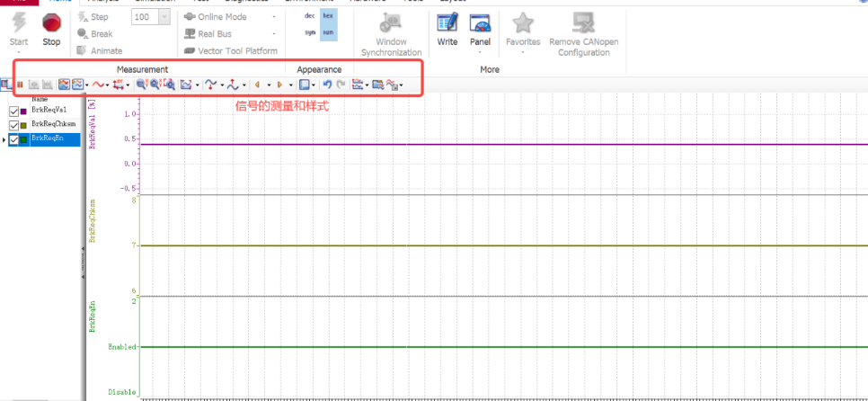Open the graph layout icon's dropdown arrow
Image resolution: width=868 pixels, height=401 pixels.
pos(87,85)
